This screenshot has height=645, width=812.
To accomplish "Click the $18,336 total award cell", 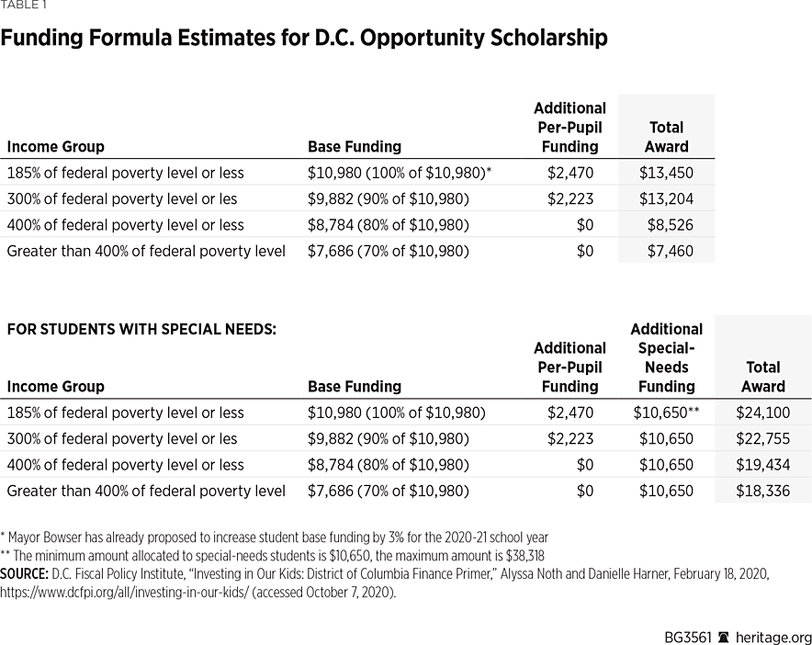I will click(x=762, y=491).
